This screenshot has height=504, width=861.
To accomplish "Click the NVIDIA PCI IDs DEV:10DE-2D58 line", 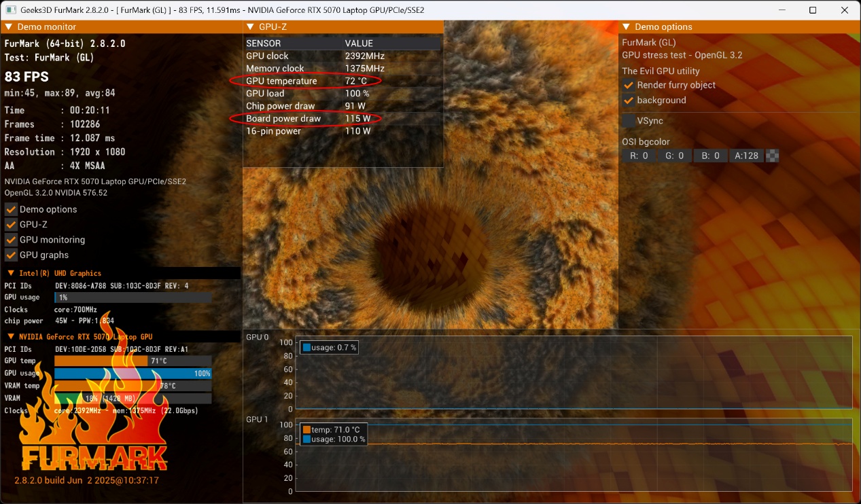I will [x=96, y=349].
